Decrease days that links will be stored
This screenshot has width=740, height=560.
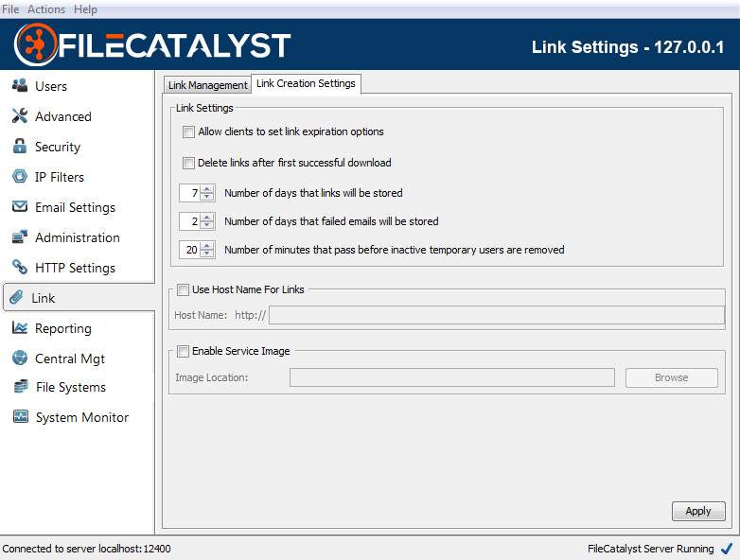[206, 197]
